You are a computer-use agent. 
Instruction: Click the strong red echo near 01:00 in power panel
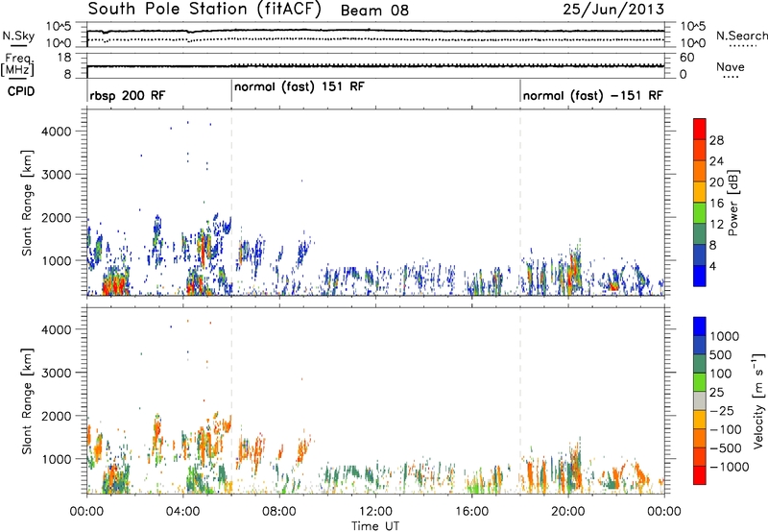[113, 284]
